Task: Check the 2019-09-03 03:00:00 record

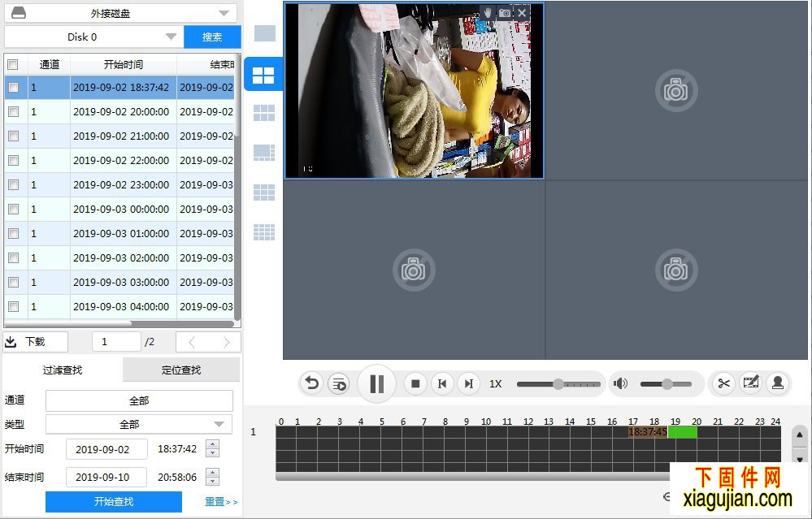Action: (x=14, y=282)
